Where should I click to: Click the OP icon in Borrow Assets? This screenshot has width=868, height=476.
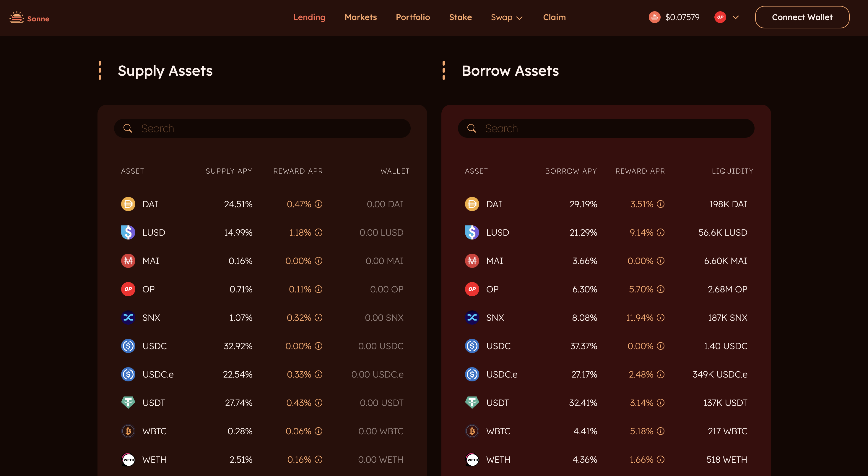[472, 289]
